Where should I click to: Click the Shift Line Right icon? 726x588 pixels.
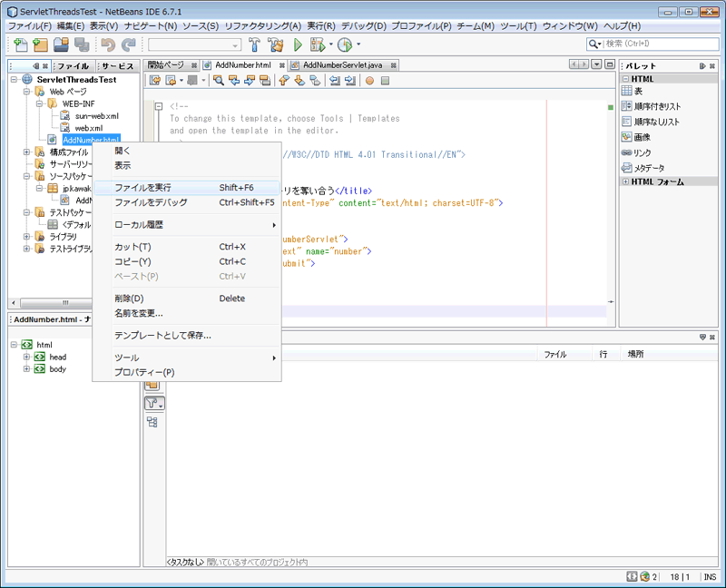tap(350, 81)
